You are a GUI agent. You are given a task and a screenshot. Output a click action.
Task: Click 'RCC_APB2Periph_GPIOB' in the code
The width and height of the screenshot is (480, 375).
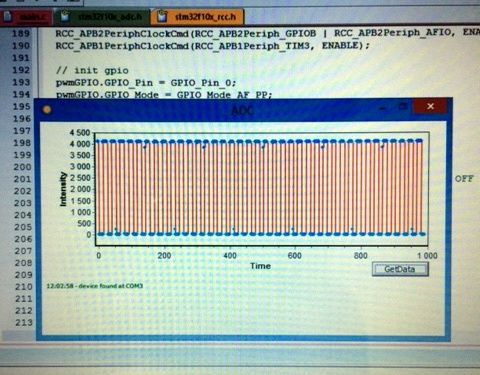255,33
